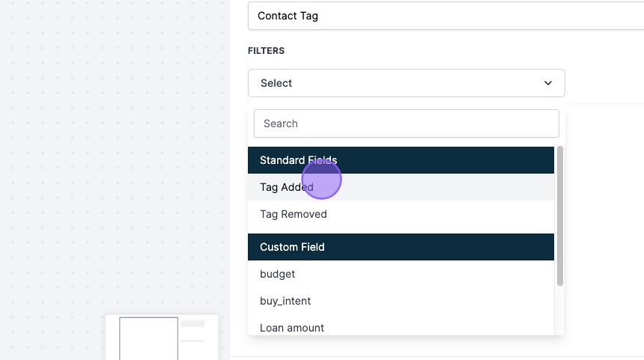The image size is (644, 360).
Task: Click the dotted workflow canvas background
Action: click(112, 150)
